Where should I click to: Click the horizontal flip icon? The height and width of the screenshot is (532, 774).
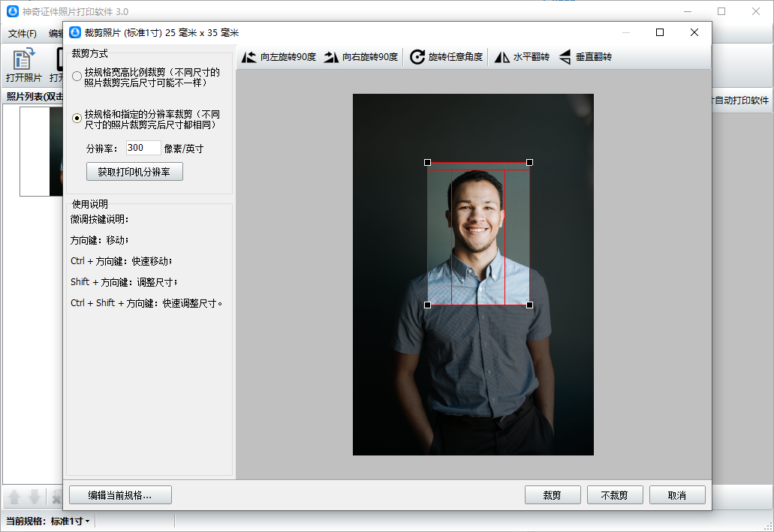click(502, 57)
